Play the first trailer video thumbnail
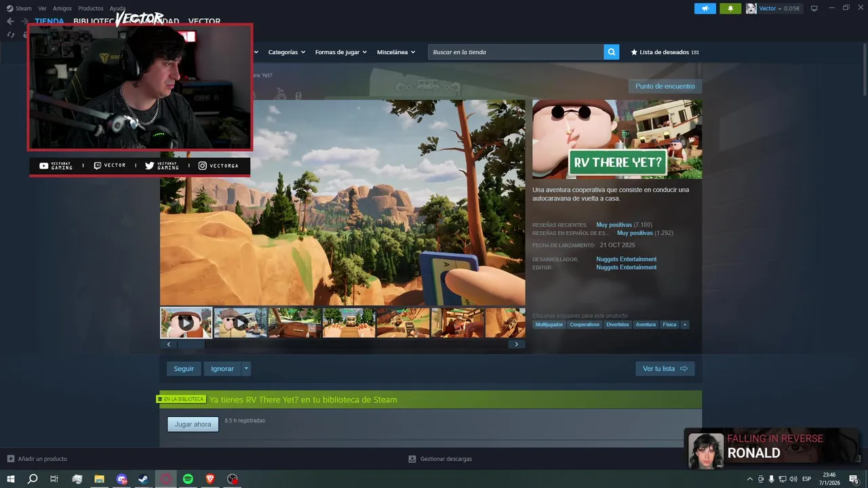The width and height of the screenshot is (868, 488). [186, 323]
